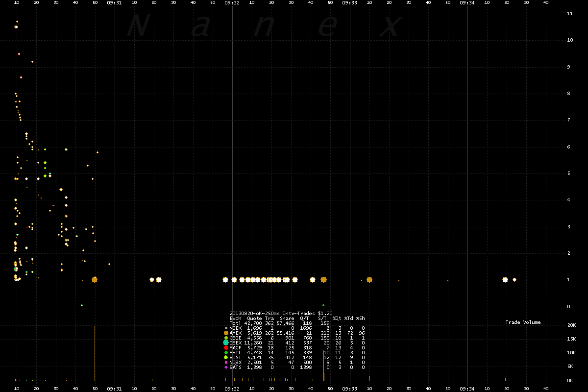Click NQBX quote value 2,501
The height and width of the screenshot is (392, 588).
(255, 362)
